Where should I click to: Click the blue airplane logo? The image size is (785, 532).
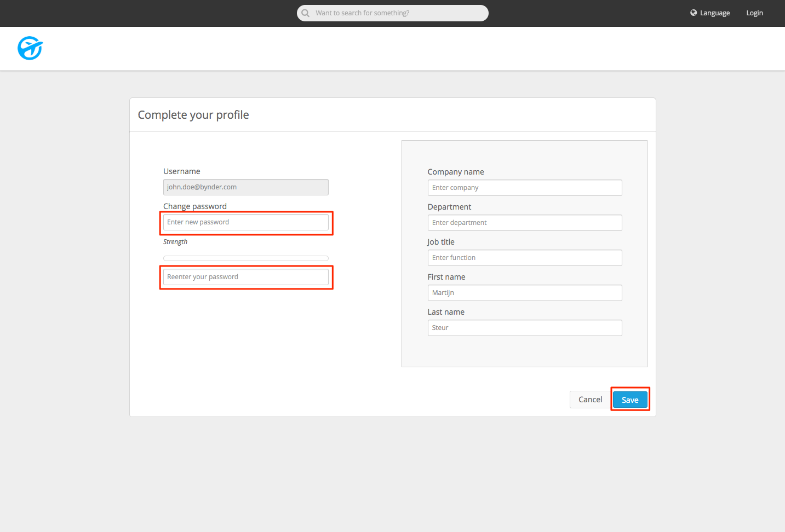pos(30,48)
